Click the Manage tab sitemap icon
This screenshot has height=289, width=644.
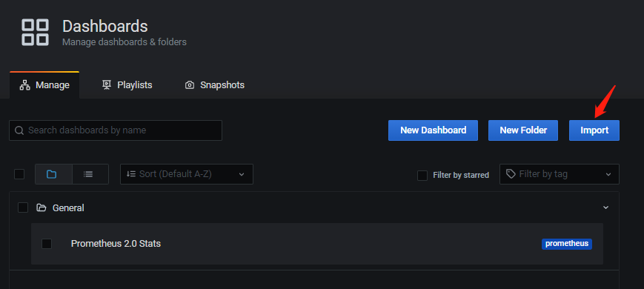pos(25,85)
